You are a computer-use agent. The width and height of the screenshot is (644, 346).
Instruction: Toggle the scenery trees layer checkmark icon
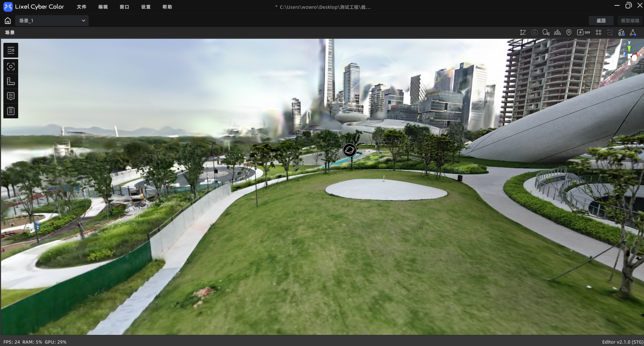[621, 32]
